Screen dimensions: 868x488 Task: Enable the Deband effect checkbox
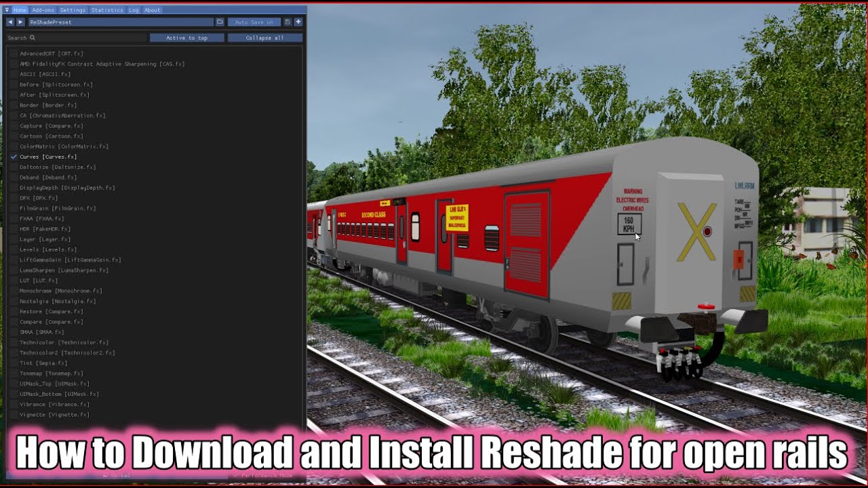pos(13,178)
